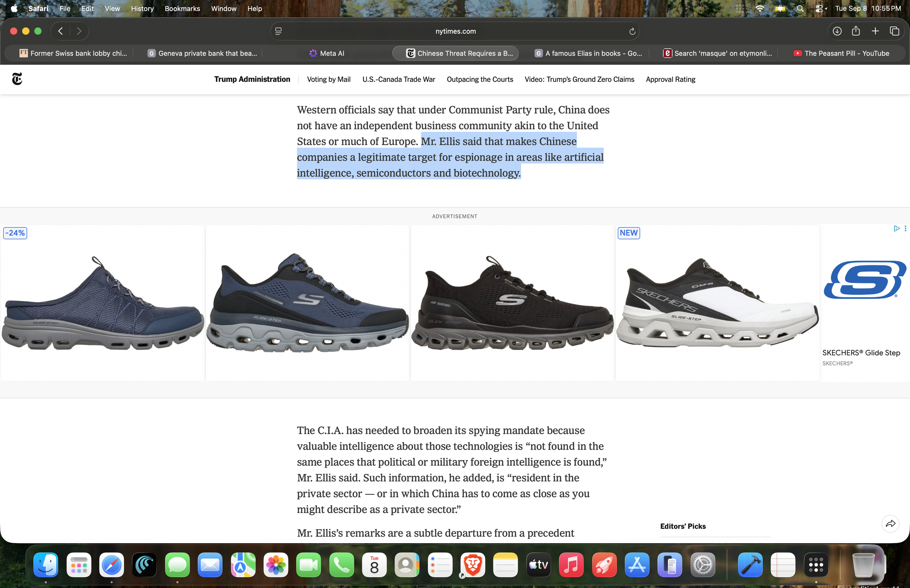Show downloads in Safari toolbar
This screenshot has width=910, height=588.
837,31
